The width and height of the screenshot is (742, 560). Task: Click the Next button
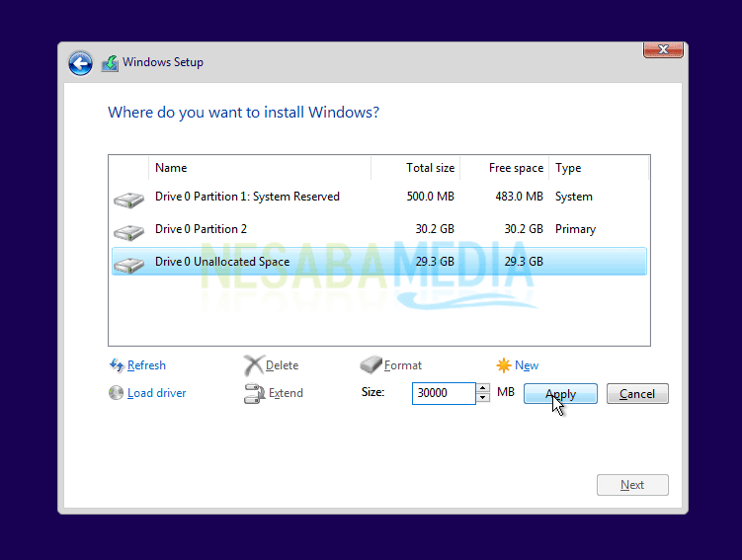pyautogui.click(x=632, y=485)
